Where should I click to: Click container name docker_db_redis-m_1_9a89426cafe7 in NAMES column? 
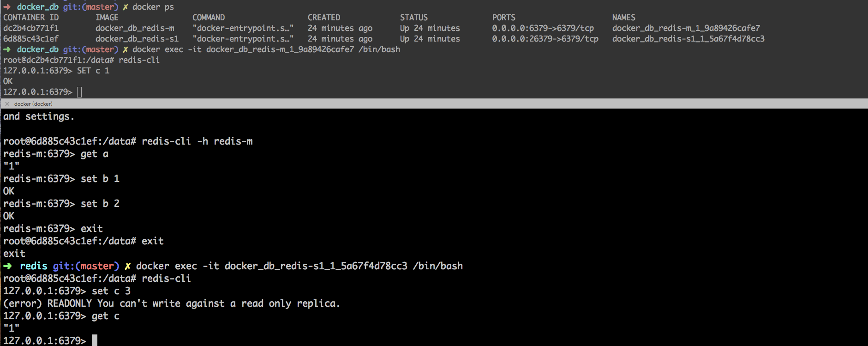point(686,28)
